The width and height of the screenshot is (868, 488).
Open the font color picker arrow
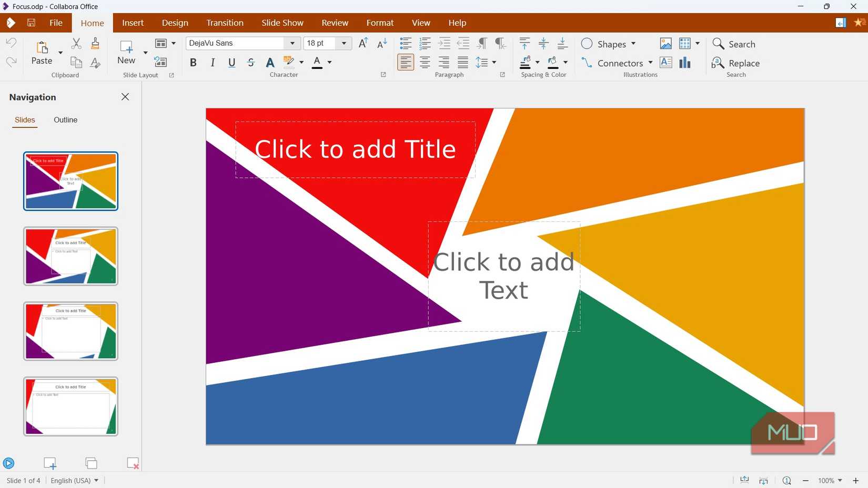330,63
